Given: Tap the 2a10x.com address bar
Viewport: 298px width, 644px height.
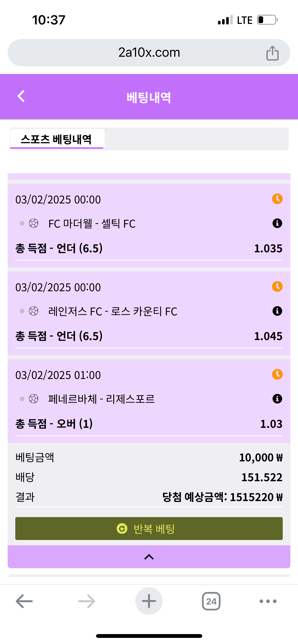Looking at the screenshot, I should (149, 53).
